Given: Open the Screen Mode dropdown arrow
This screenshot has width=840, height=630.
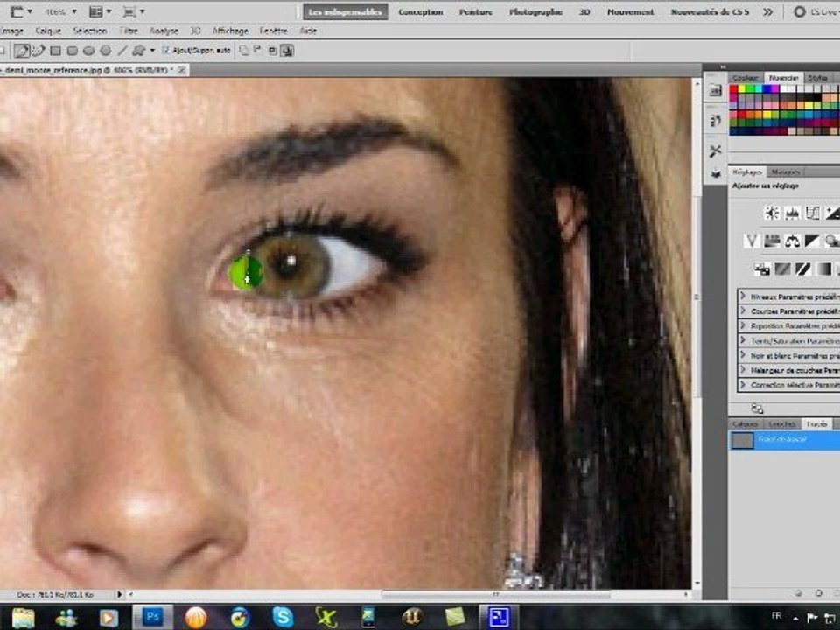Looking at the screenshot, I should (143, 11).
